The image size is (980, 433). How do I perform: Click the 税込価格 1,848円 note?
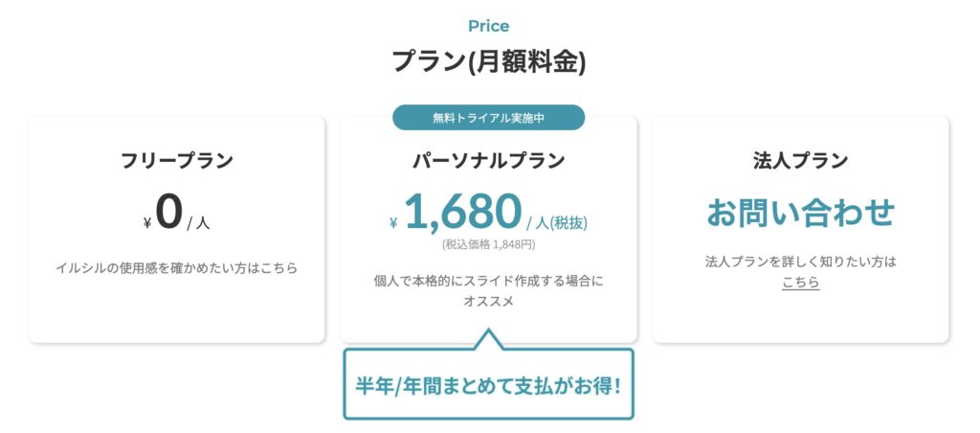tap(488, 244)
